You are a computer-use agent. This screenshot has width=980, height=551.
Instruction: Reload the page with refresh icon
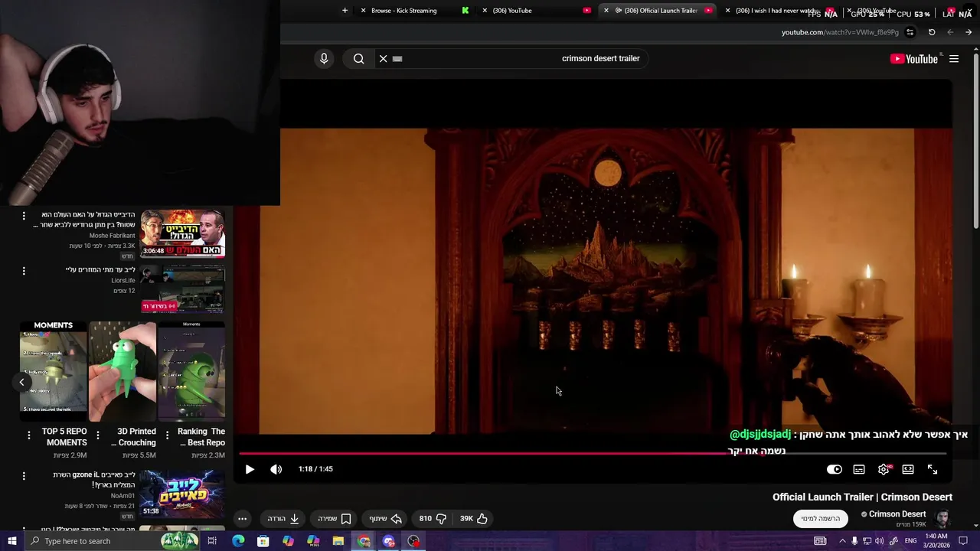click(932, 32)
